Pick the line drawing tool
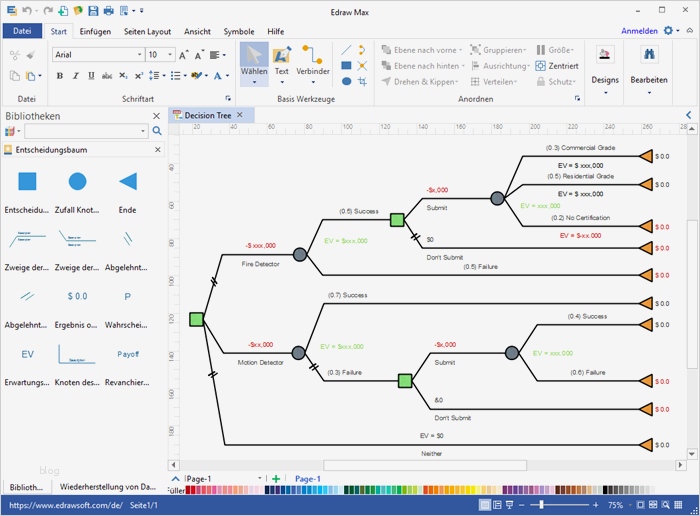700x516 pixels. tap(346, 50)
